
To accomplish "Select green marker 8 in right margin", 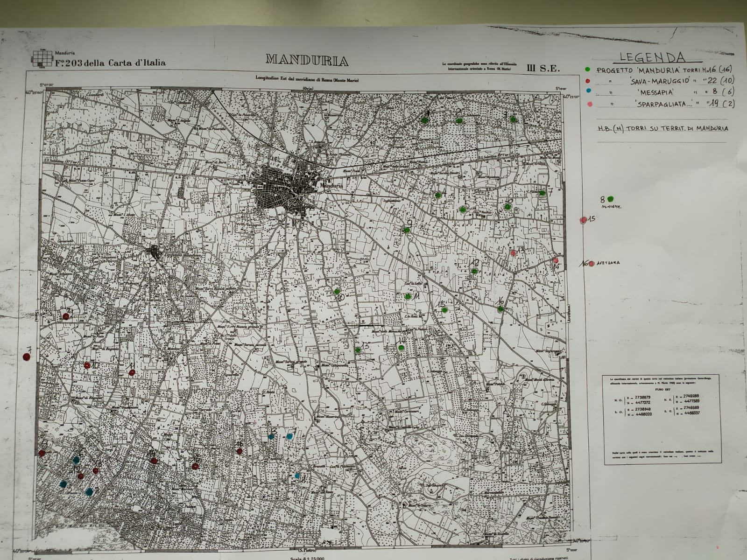I will tap(611, 199).
